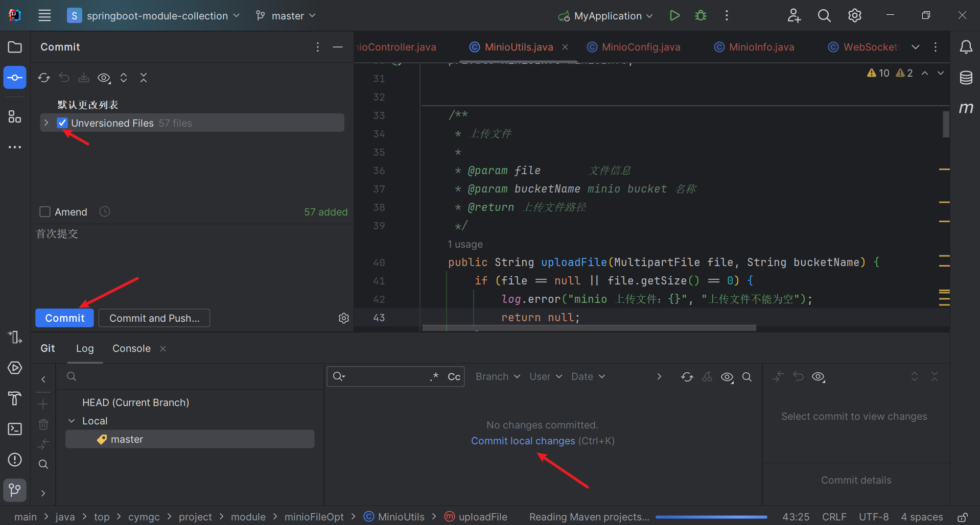Open the Branch filter dropdown
980x525 pixels.
point(498,376)
